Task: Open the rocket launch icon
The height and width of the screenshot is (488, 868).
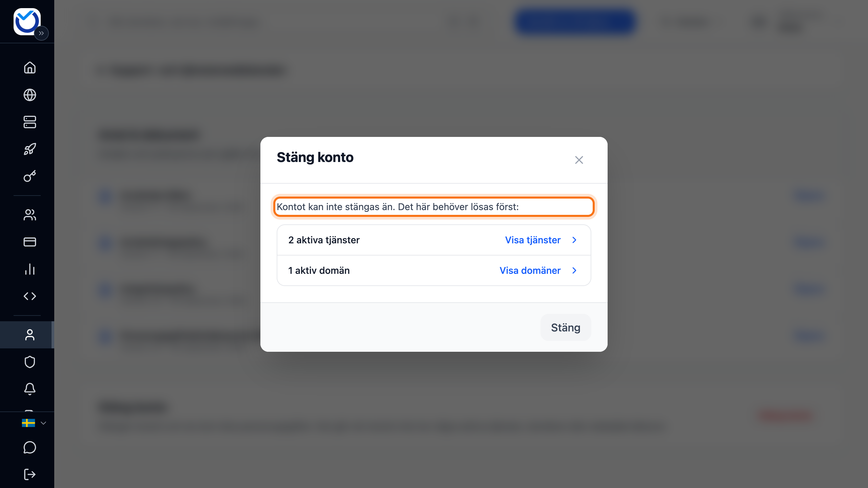Action: tap(30, 149)
